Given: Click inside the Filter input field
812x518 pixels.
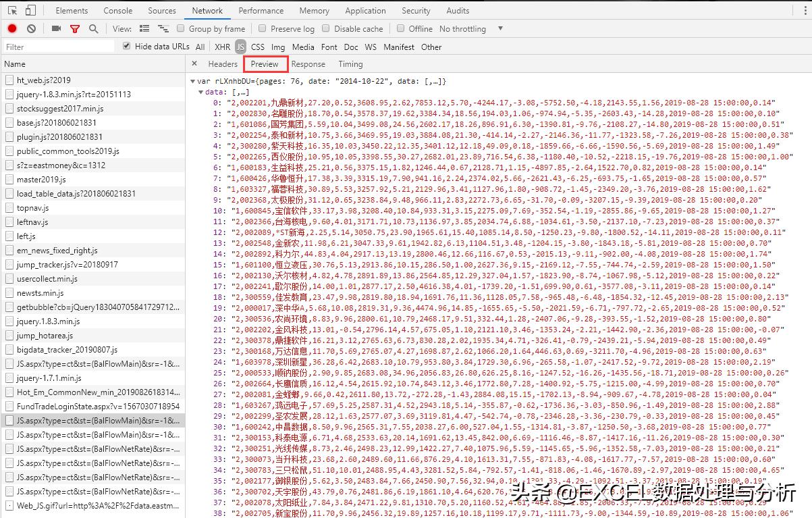Looking at the screenshot, I should (x=57, y=47).
